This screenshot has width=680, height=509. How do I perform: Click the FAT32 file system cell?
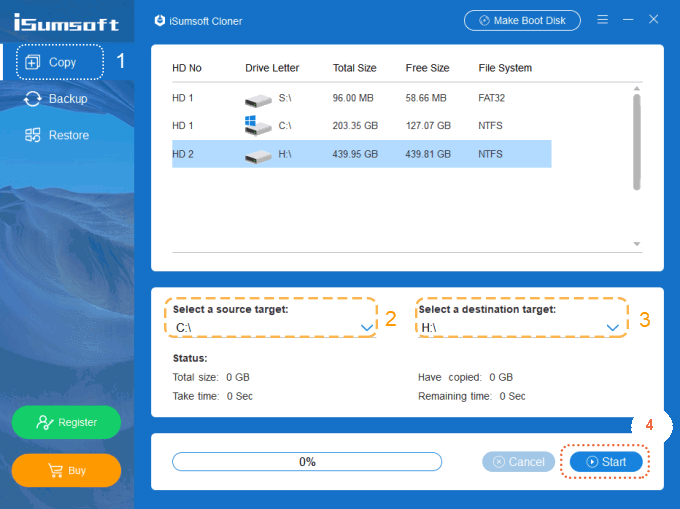pos(491,98)
